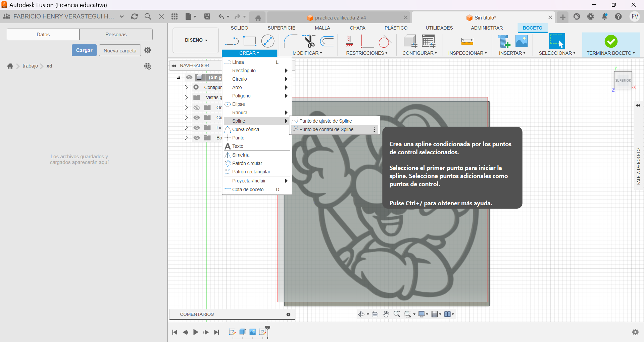Open the Help question mark icon
Screen dimensions: 644x342
[618, 16]
